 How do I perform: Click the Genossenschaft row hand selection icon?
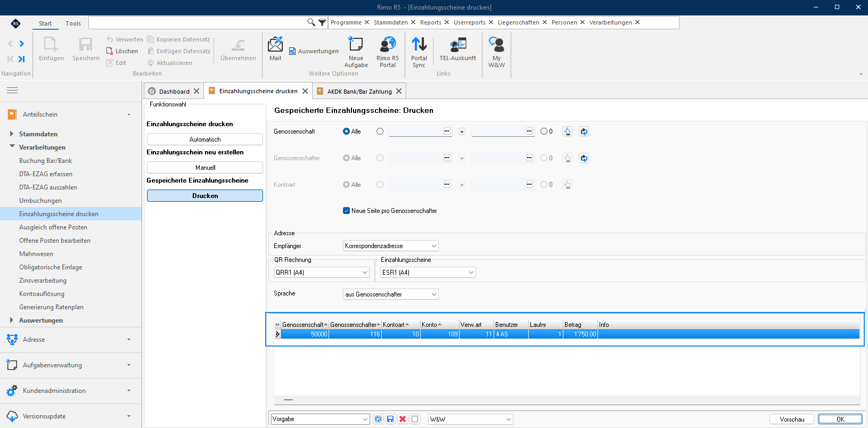point(568,131)
